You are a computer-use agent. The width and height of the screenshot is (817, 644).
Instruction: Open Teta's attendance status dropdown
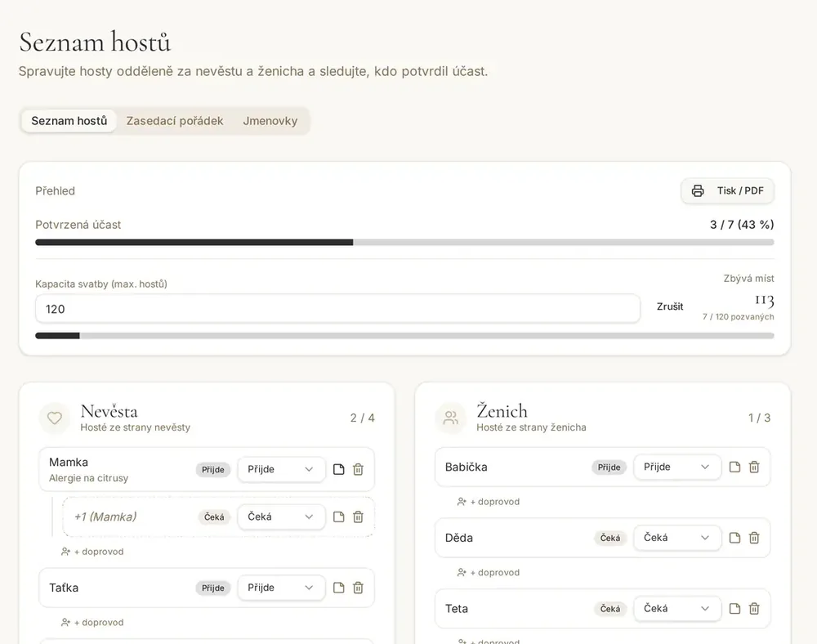coord(677,609)
